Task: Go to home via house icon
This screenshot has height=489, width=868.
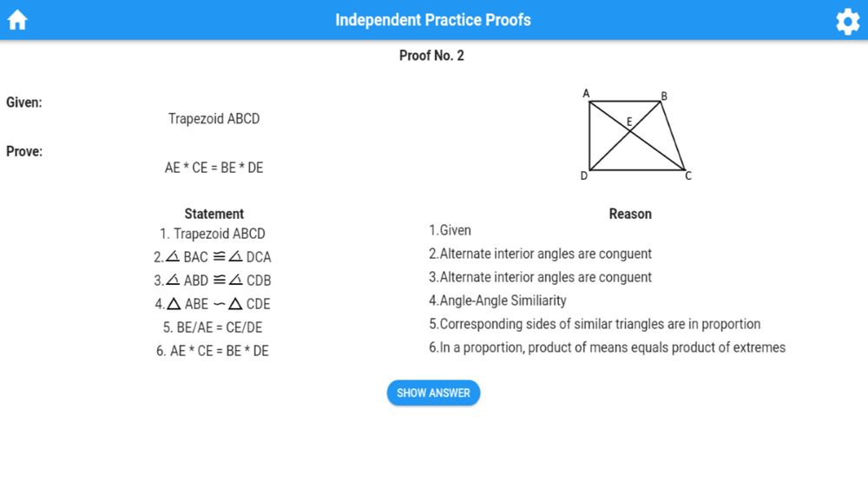Action: (17, 20)
